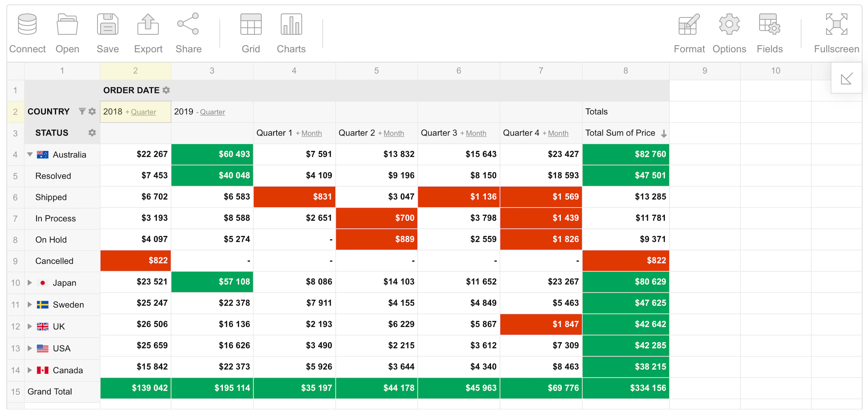
Task: Click the $40 048 Resolved cell
Action: coord(212,176)
